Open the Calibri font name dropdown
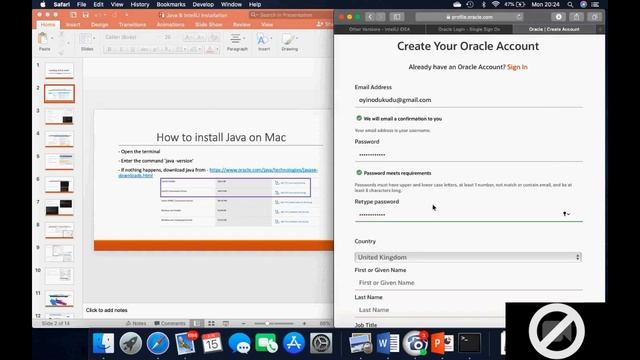This screenshot has height=360, width=640. tap(131, 37)
